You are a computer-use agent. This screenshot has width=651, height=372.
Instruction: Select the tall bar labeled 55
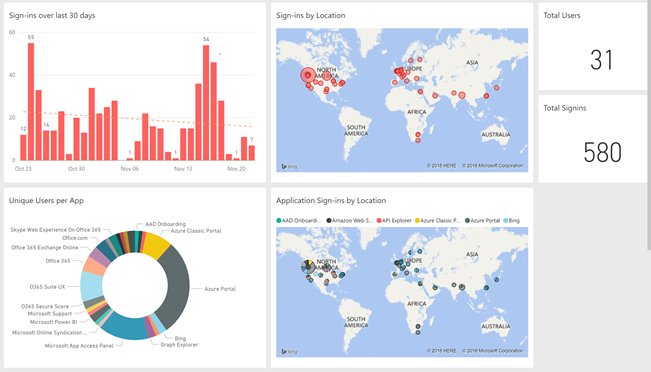31,102
